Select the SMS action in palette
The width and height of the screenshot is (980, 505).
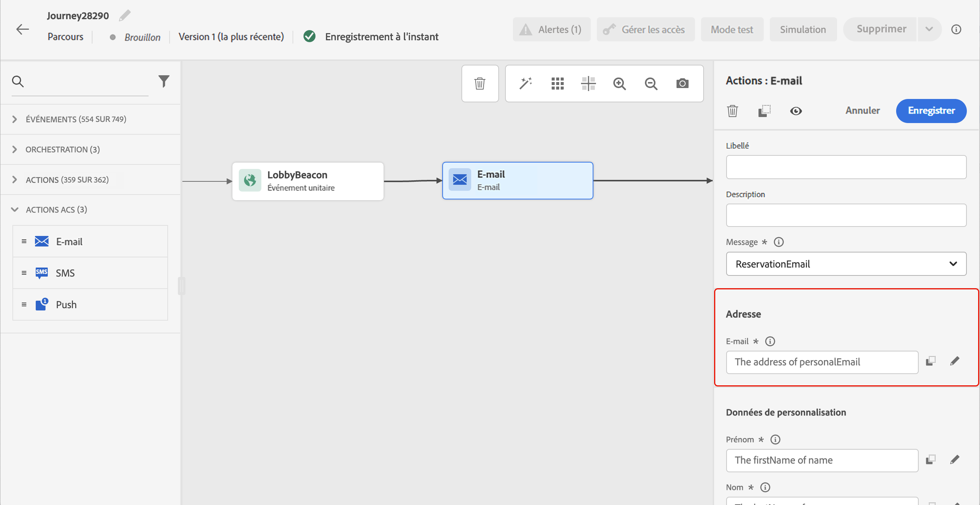click(65, 273)
